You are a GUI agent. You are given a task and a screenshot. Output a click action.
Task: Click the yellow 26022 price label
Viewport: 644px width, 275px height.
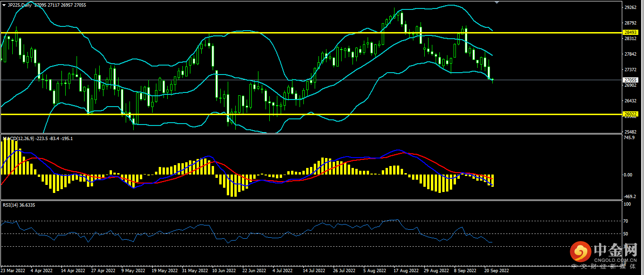[x=630, y=114]
